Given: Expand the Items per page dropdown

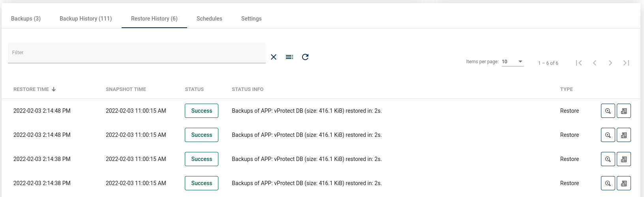Looking at the screenshot, I should [x=513, y=62].
